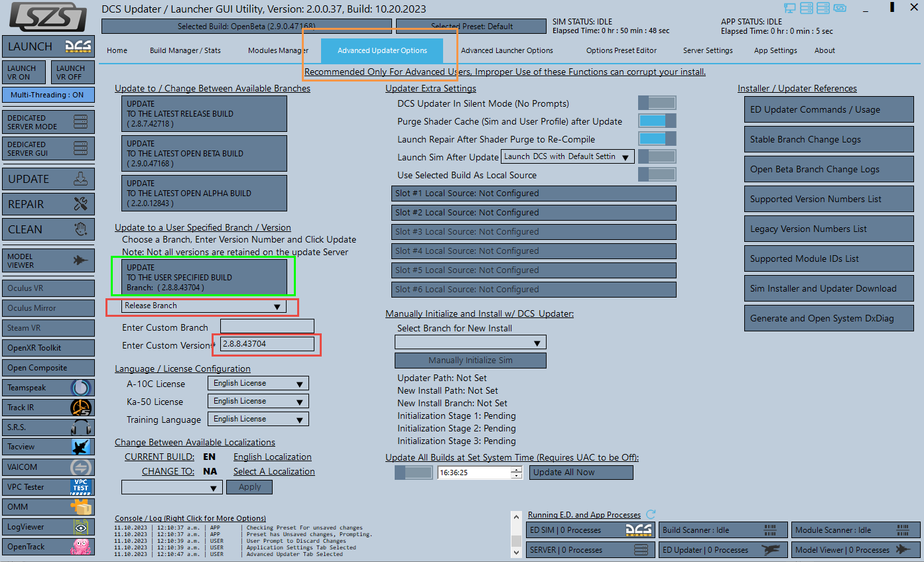
Task: Enable Use Selected Build As Local Source
Action: click(x=657, y=174)
